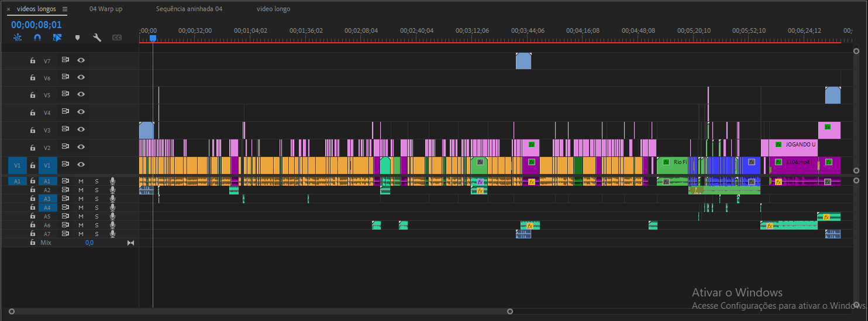Screen dimensions: 868x321
Task: Toggle A3 audio track targeting button
Action: click(x=47, y=199)
